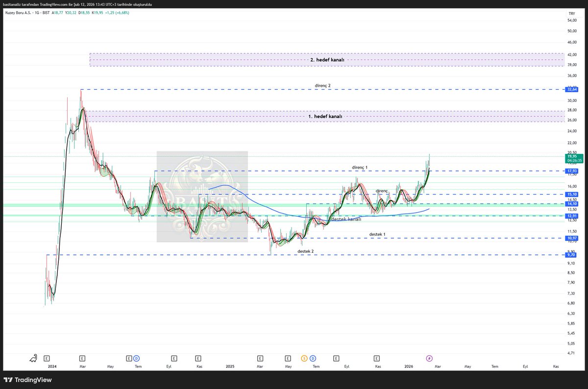Open the earnings marker above Kas 2024

click(x=198, y=359)
